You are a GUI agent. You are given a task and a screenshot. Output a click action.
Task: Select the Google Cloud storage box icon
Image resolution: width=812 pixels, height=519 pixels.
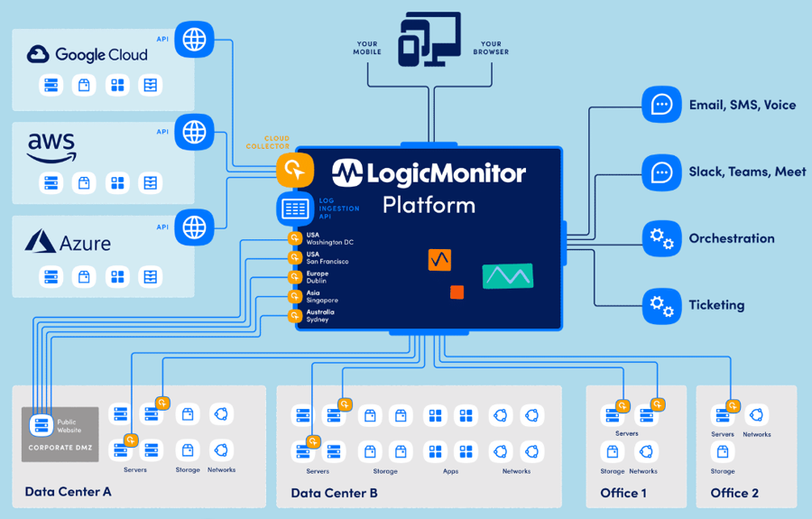point(84,85)
